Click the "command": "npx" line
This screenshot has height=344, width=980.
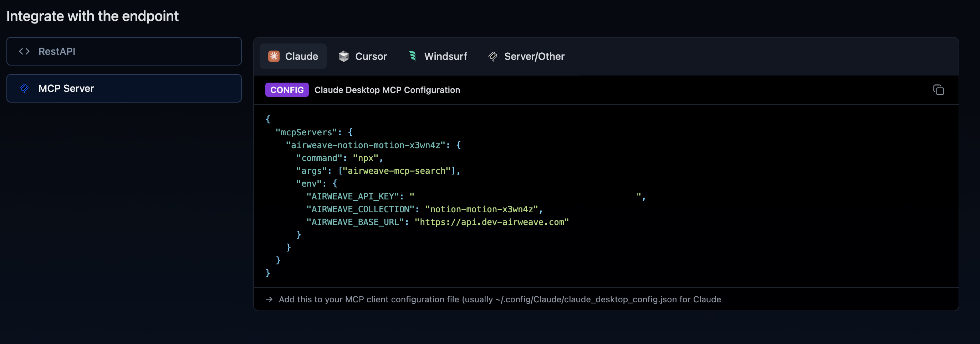click(x=340, y=158)
